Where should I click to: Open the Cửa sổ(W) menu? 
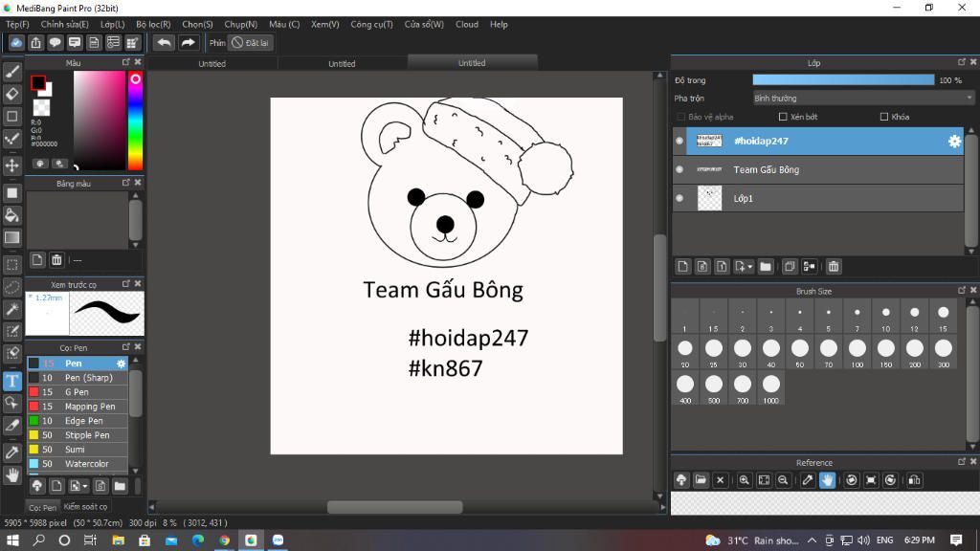424,24
